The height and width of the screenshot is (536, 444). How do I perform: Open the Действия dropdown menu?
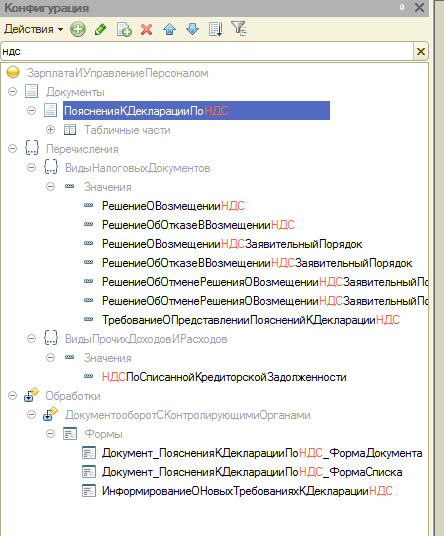(33, 29)
